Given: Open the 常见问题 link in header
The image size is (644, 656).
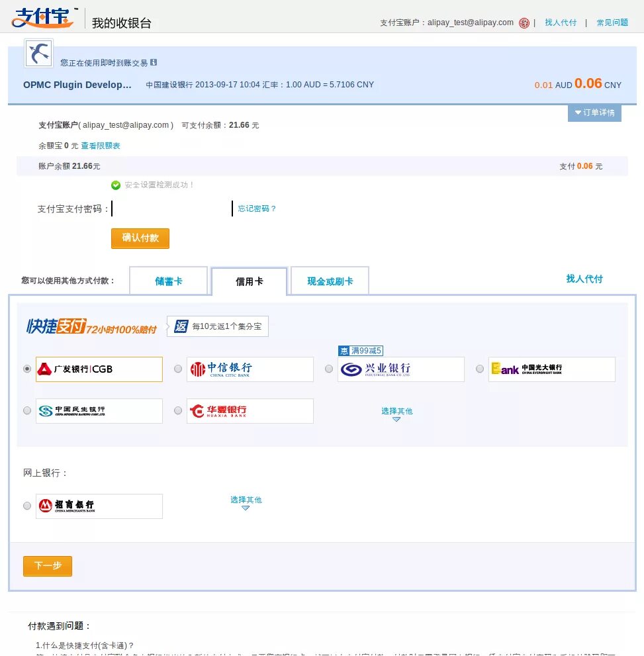Looking at the screenshot, I should (x=612, y=23).
